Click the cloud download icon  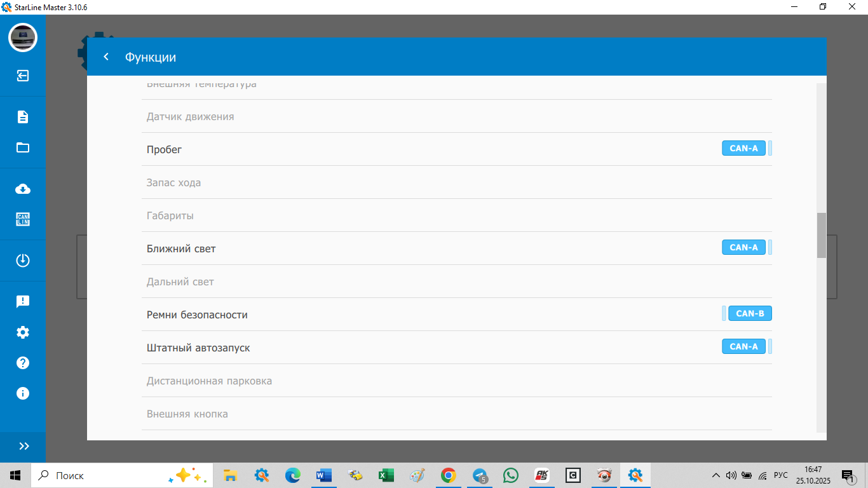coord(23,189)
